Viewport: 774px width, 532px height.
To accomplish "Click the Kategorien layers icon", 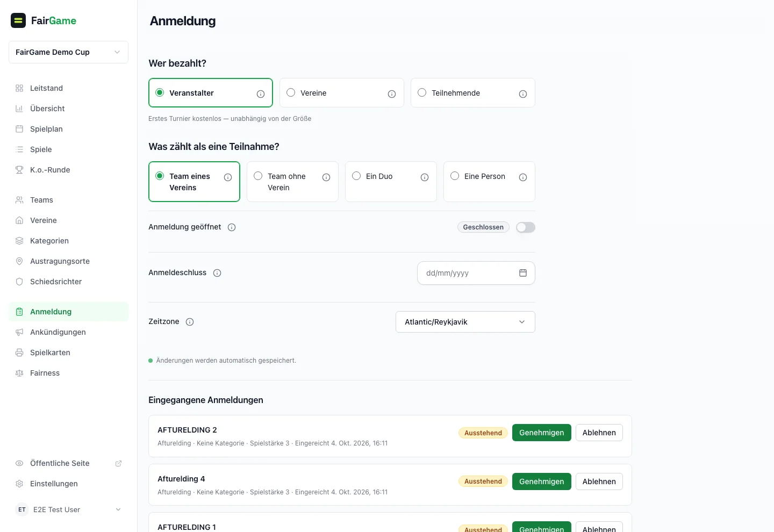I will coord(19,241).
